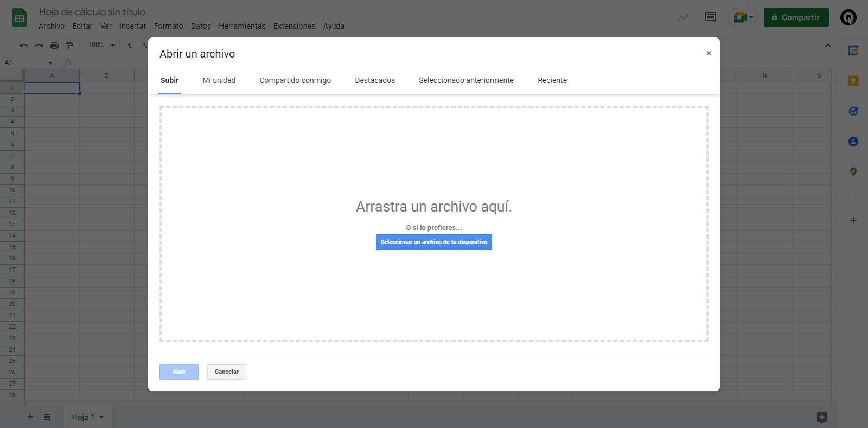Click the print icon in toolbar
The height and width of the screenshot is (428, 868).
click(54, 46)
